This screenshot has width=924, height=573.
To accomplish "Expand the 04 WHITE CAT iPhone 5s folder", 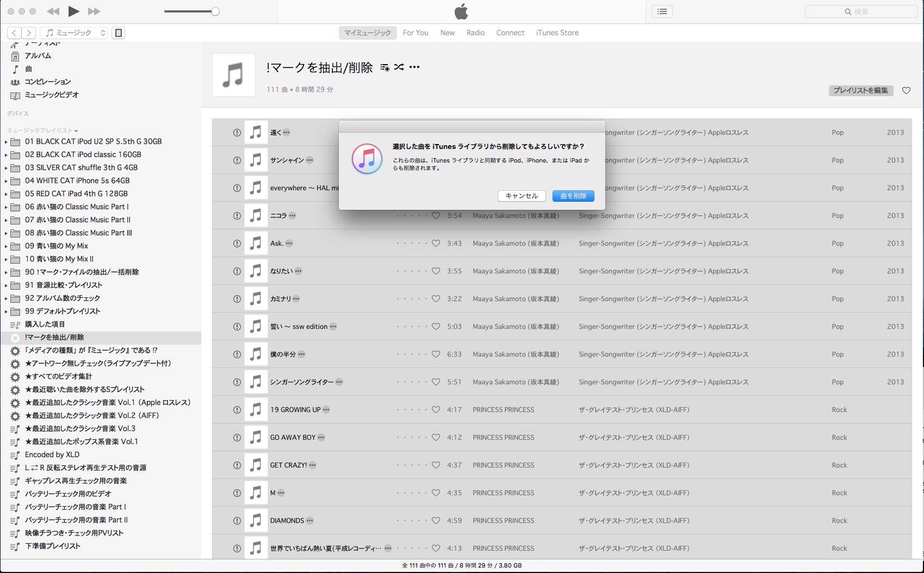I will click(6, 181).
